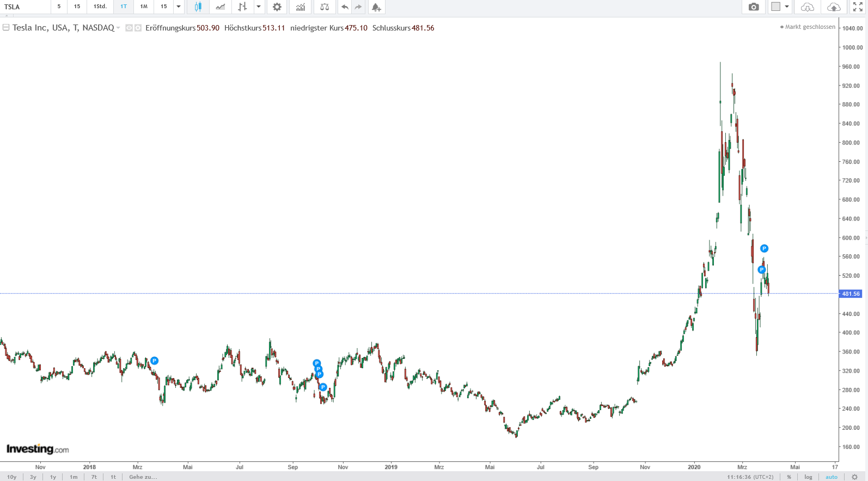Toggle visibility eye for Tesla series
The height and width of the screenshot is (481, 868).
(129, 28)
